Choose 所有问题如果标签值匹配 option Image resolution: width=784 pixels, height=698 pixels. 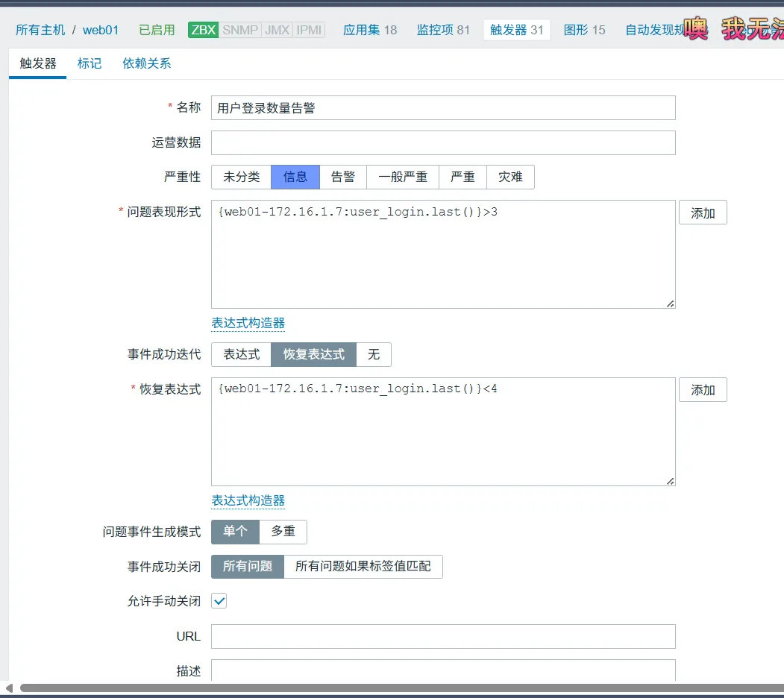coord(363,567)
